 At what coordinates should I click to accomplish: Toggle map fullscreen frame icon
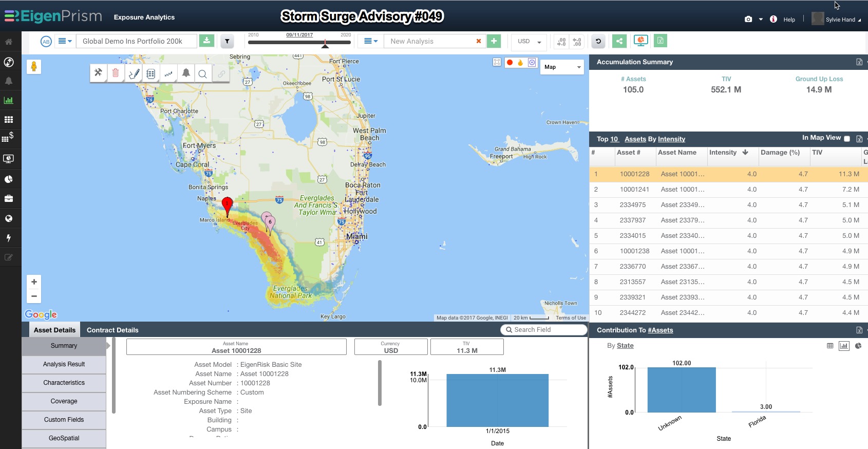[x=497, y=62]
